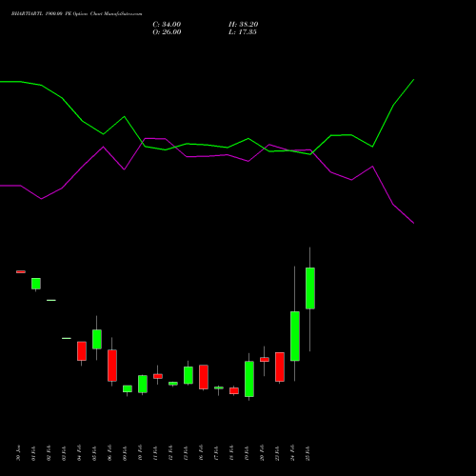
Task: Click the small red candle on 30 Jan
Action: pos(21,271)
